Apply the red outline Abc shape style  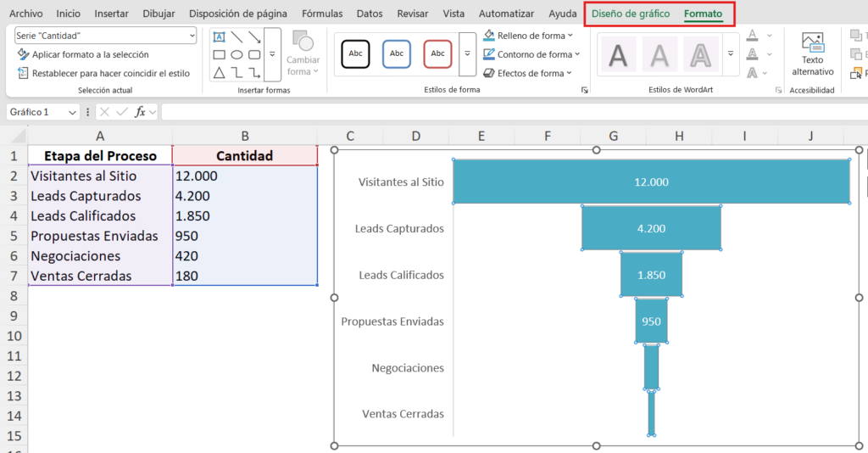pos(437,53)
